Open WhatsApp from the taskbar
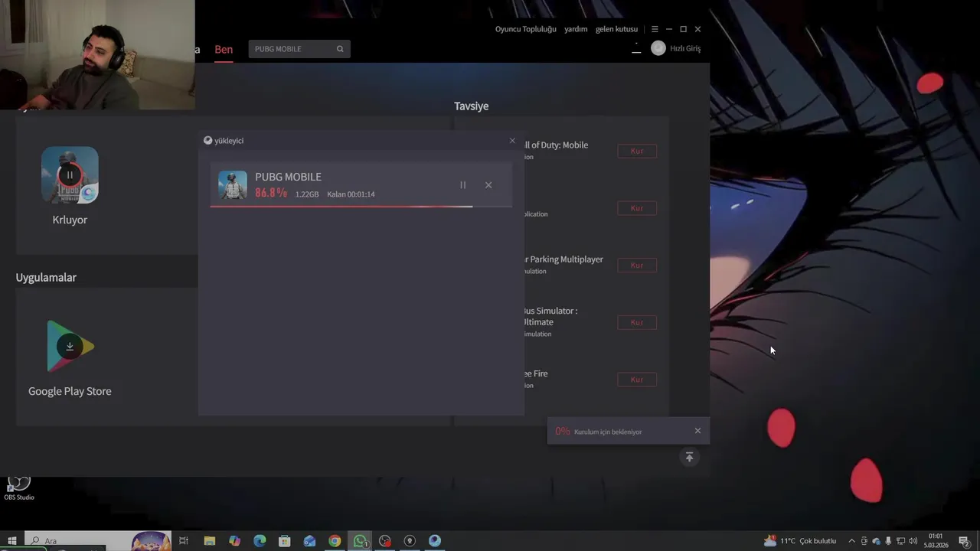980x551 pixels. pos(360,541)
